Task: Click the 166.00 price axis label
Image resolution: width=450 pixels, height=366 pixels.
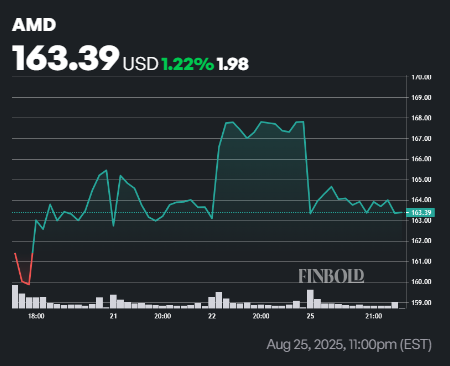Action: (x=421, y=159)
